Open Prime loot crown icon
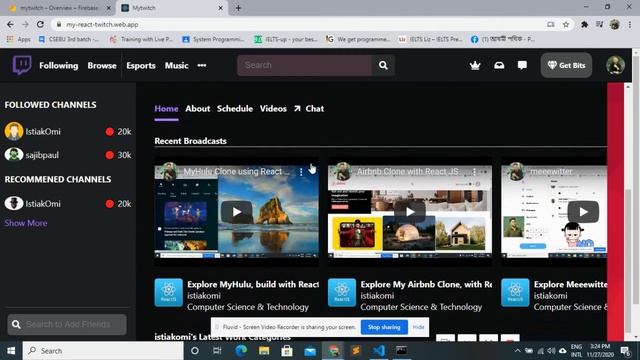Screen dimensions: 640x360 pyautogui.click(x=475, y=65)
